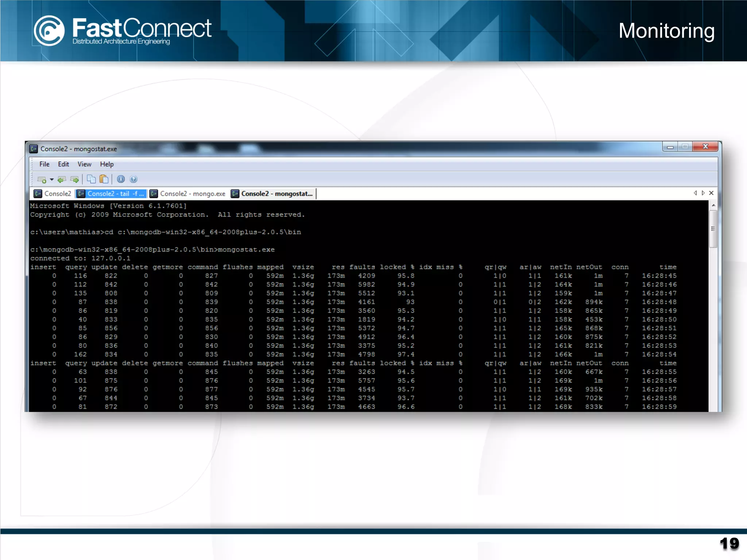Click the Next Tab green arrow icon
The width and height of the screenshot is (747, 560).
click(74, 179)
